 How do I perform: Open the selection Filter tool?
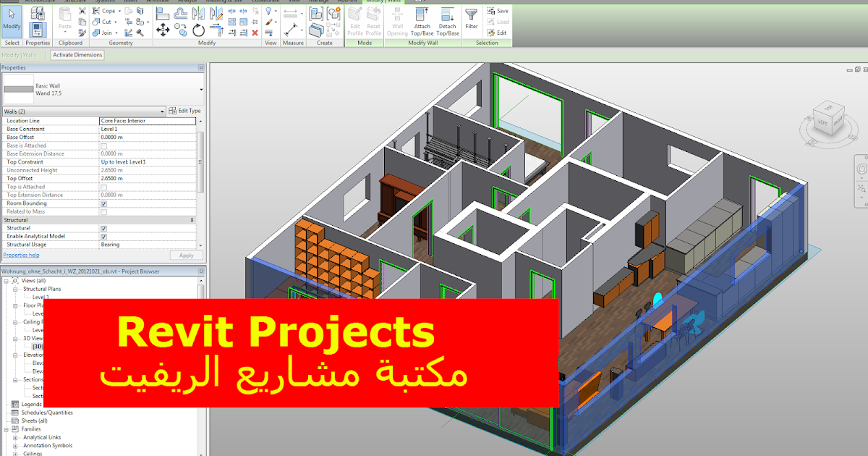click(x=472, y=20)
